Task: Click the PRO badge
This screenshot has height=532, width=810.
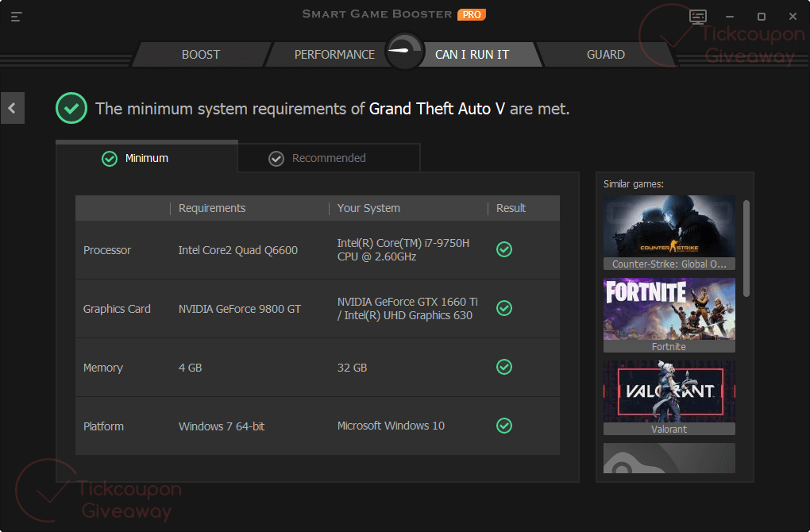Action: coord(471,14)
